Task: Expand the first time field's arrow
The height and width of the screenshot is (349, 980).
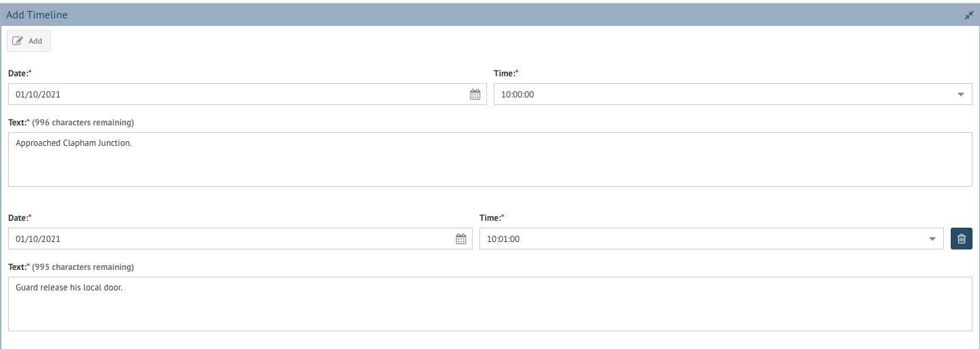Action: point(961,95)
